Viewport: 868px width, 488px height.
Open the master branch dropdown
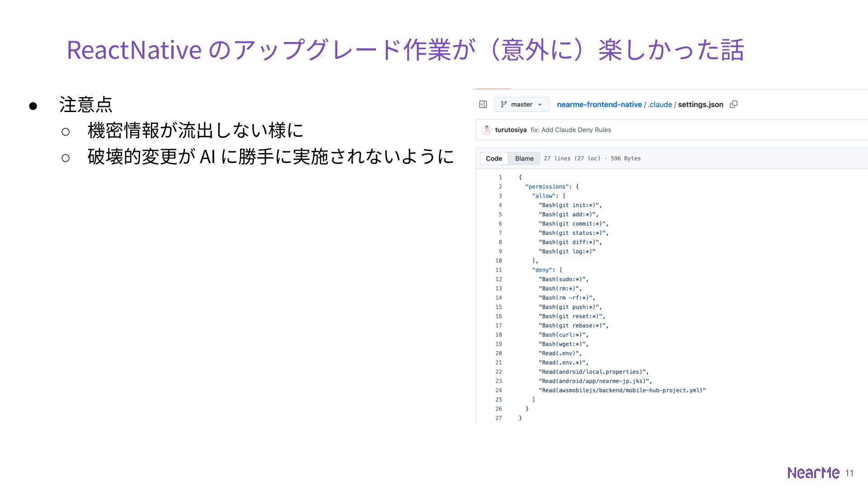coord(522,104)
